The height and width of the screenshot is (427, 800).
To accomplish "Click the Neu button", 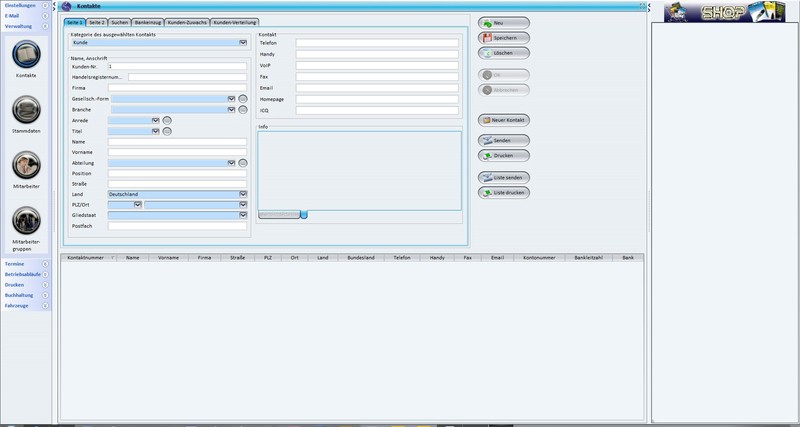I will [504, 23].
